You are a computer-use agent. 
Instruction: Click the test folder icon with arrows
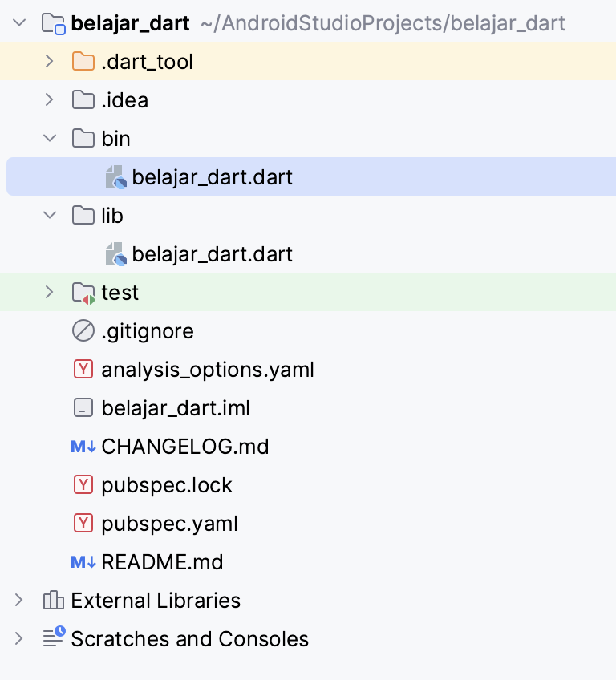click(x=83, y=293)
